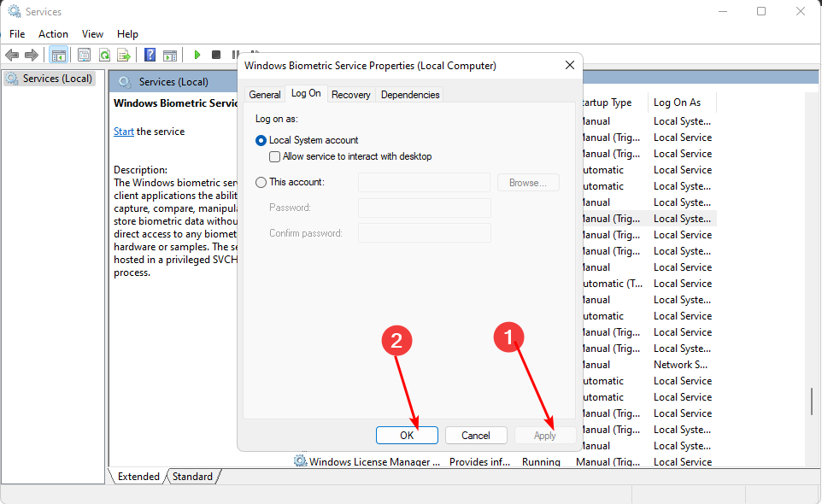Open the Help menu

tap(127, 34)
